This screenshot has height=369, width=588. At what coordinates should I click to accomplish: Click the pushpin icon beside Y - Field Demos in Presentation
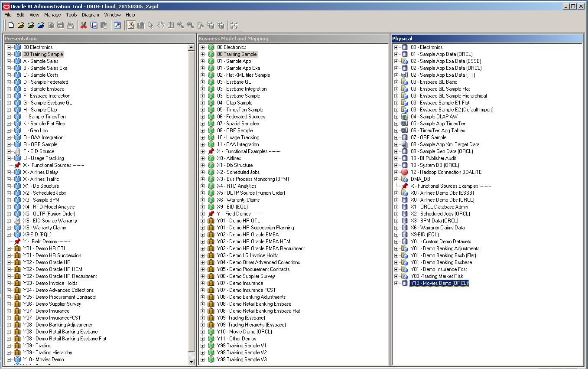click(17, 242)
